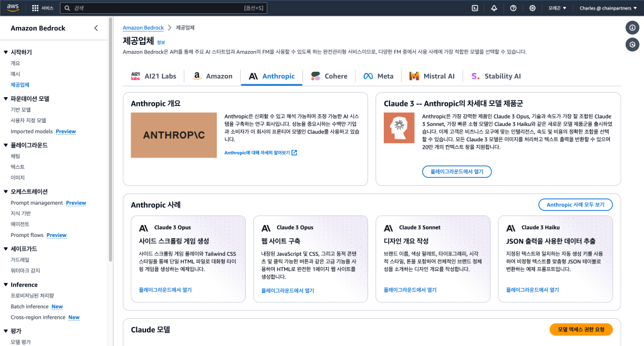
Task: Collapse the Inference sidebar section
Action: pyautogui.click(x=6, y=285)
